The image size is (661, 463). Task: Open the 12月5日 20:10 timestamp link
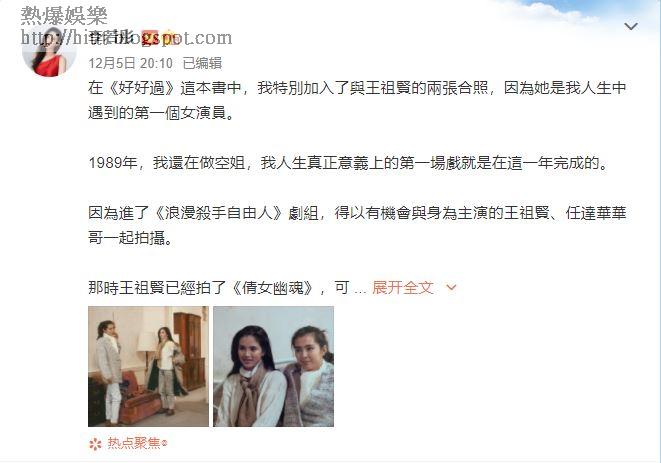point(131,63)
